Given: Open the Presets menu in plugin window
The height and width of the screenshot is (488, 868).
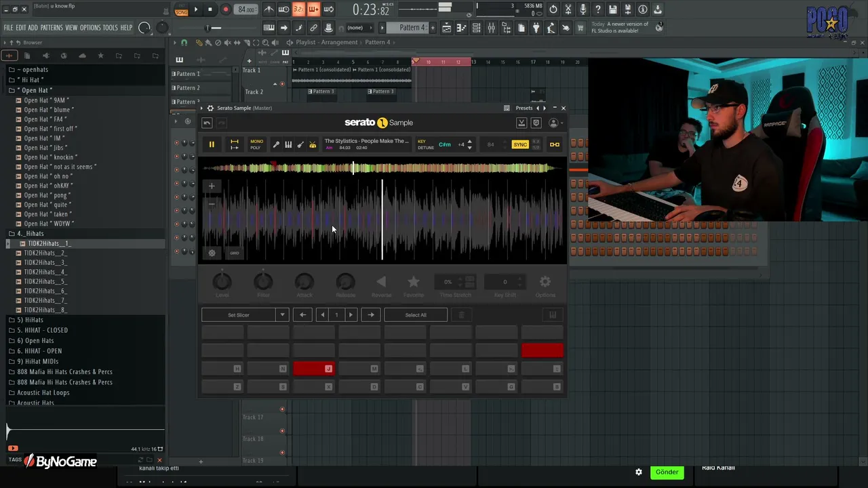Looking at the screenshot, I should pos(524,108).
